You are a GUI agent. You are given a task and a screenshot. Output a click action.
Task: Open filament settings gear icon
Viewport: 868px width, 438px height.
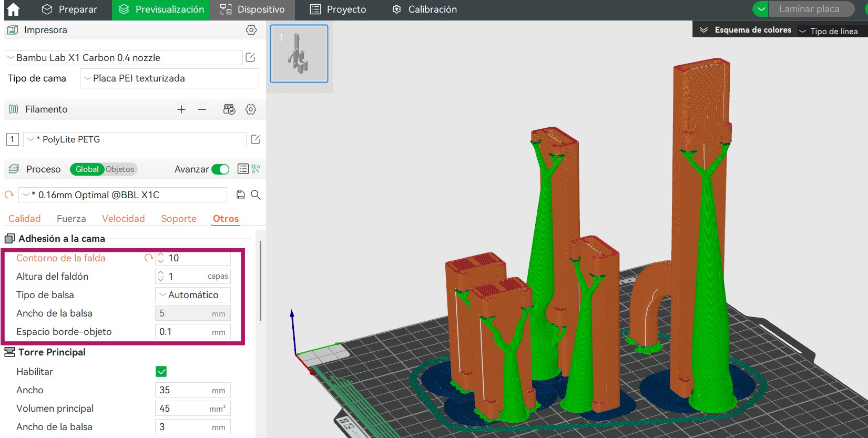pos(251,109)
